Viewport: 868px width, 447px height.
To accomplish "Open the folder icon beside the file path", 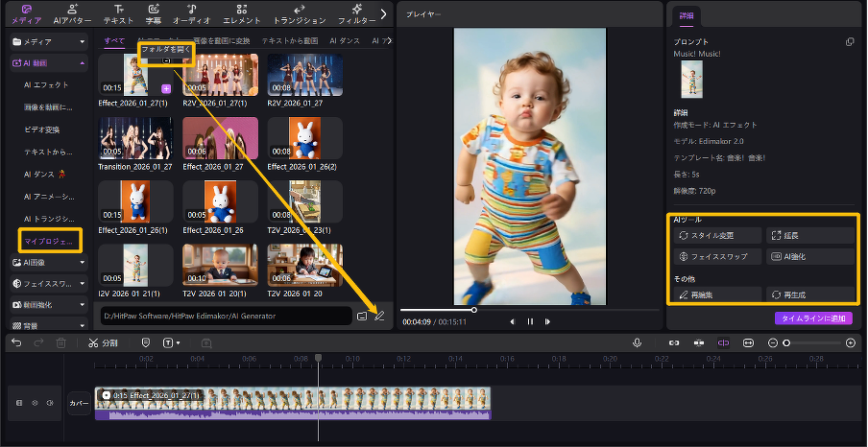I will pyautogui.click(x=362, y=316).
